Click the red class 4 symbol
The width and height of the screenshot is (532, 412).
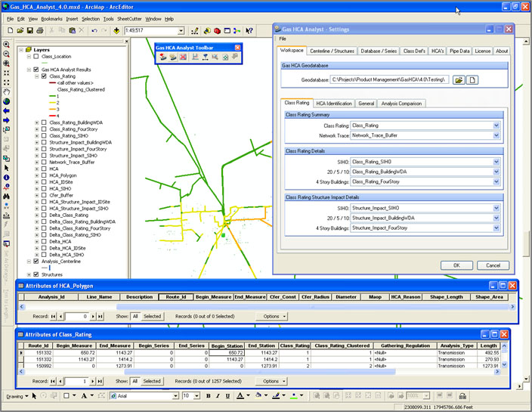(52, 116)
